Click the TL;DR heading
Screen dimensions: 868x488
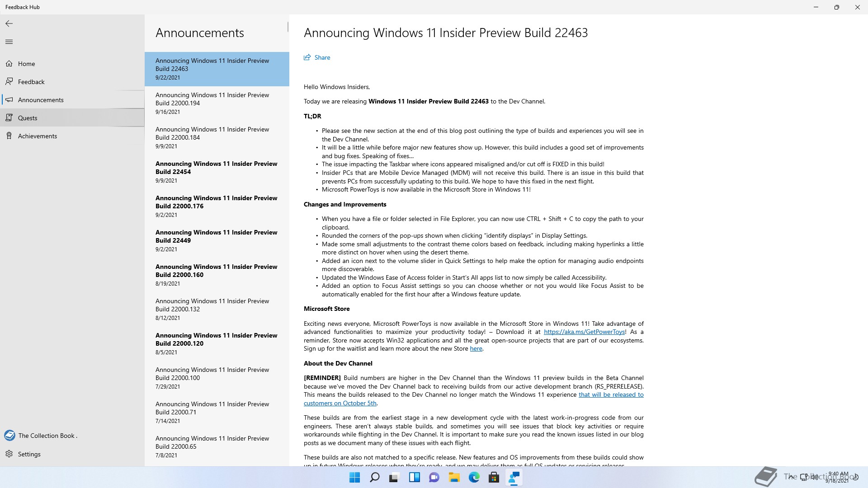point(312,116)
